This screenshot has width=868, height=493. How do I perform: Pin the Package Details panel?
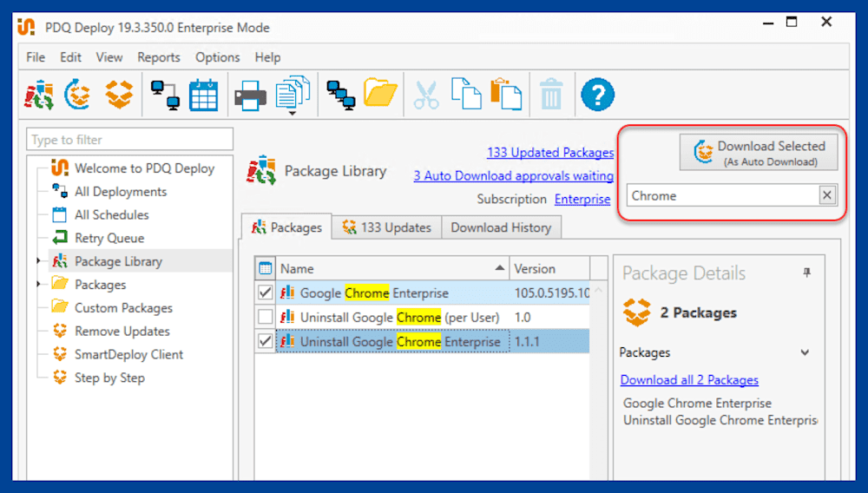(807, 273)
